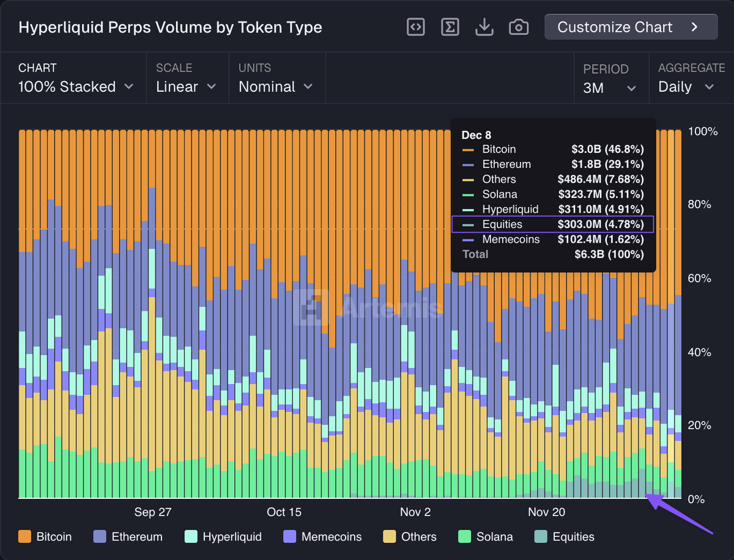Toggle Hyperliquid series in the legend
Image resolution: width=734 pixels, height=560 pixels.
pyautogui.click(x=223, y=537)
